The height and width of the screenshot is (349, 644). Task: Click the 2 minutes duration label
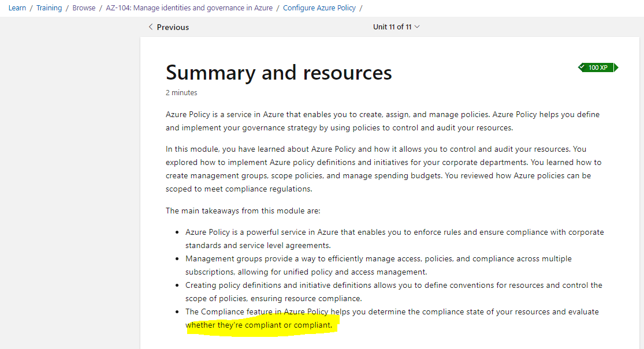181,92
